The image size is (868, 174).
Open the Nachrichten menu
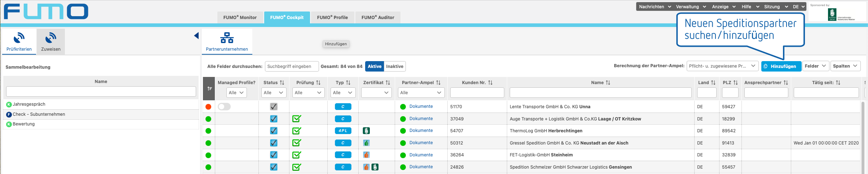coord(655,7)
